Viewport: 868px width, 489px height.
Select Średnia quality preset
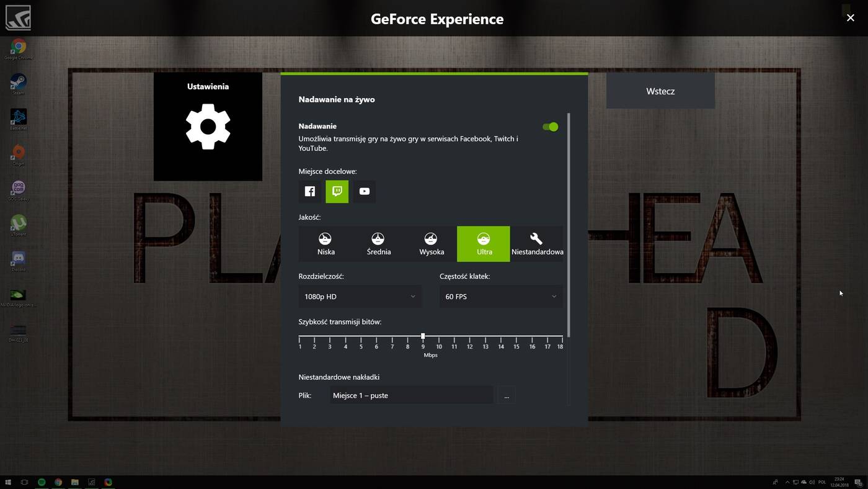pos(378,243)
